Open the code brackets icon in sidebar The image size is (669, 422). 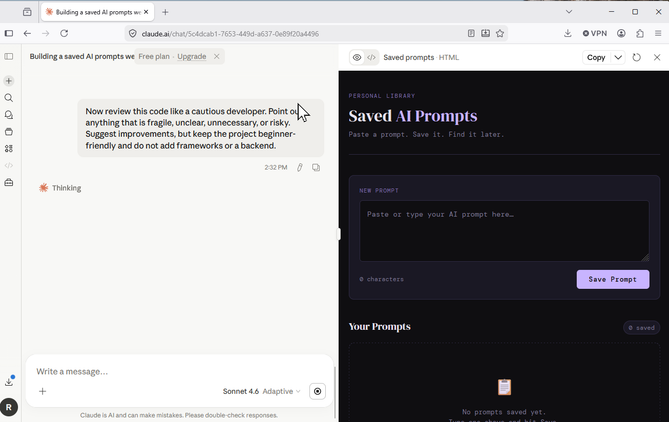(x=9, y=166)
